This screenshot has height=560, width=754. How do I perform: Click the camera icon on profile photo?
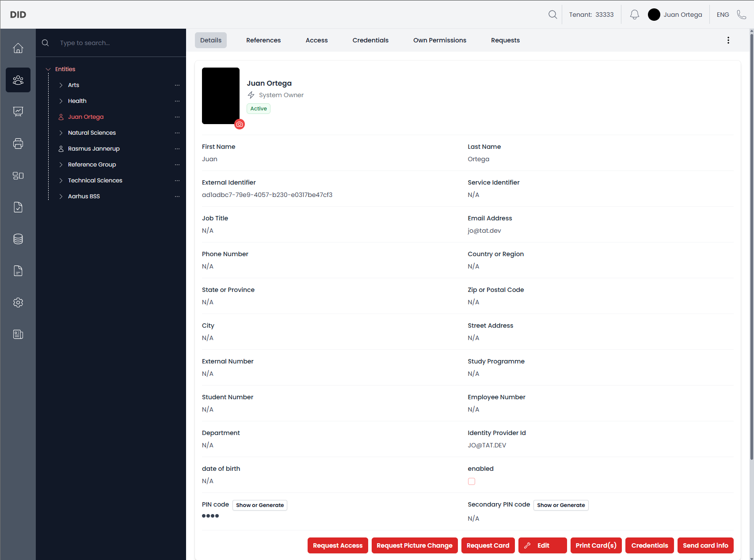[x=240, y=124]
